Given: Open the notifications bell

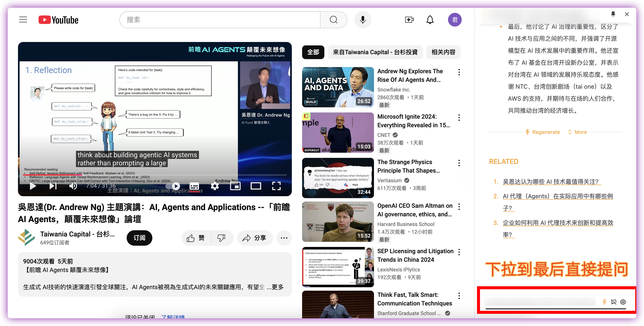Looking at the screenshot, I should 430,20.
